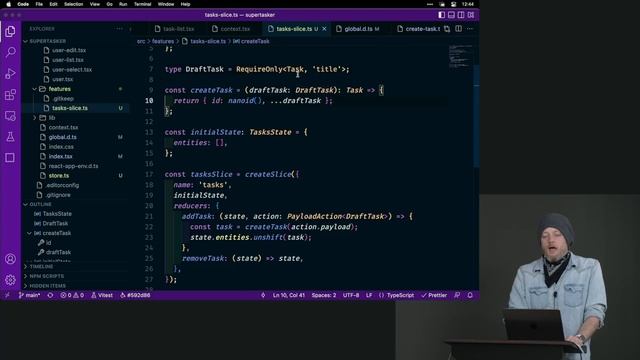Open Customize Layout icon in title bar
Viewport: 640px width, 360px height.
471,15
